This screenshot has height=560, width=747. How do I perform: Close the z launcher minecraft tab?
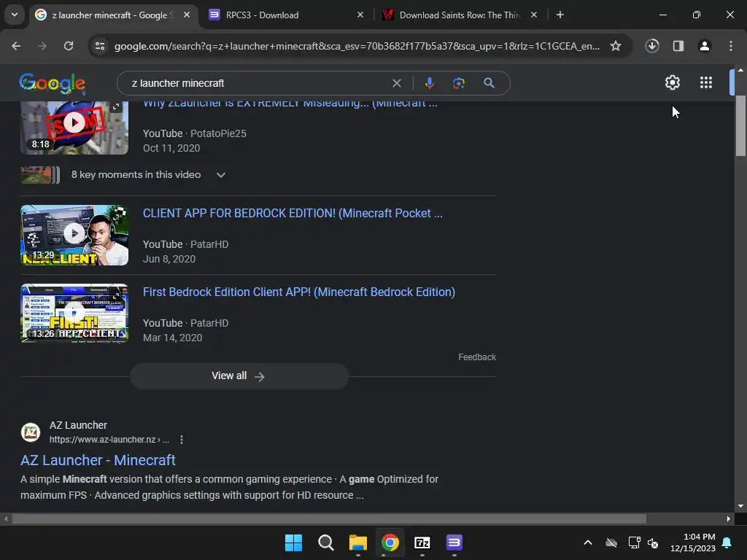(x=187, y=15)
